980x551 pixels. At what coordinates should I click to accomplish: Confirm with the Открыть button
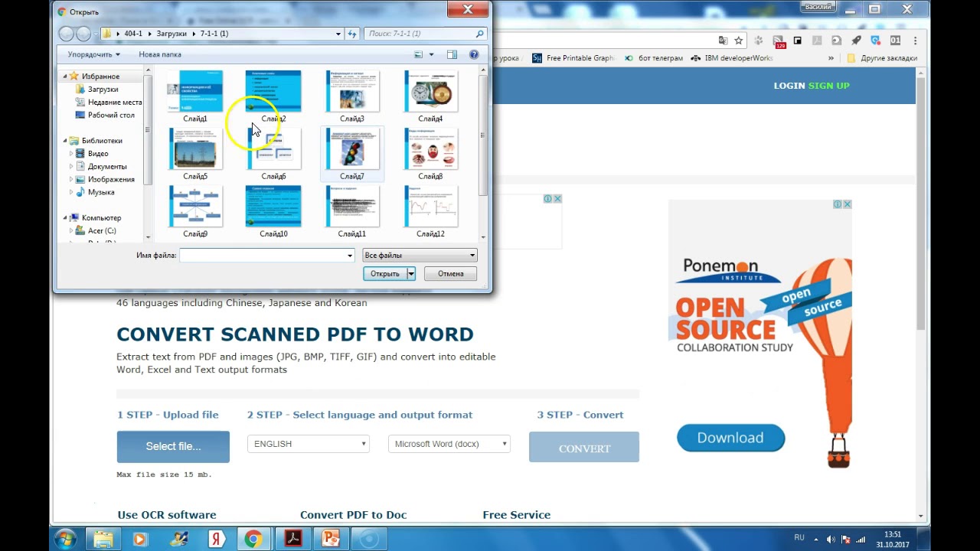(385, 274)
